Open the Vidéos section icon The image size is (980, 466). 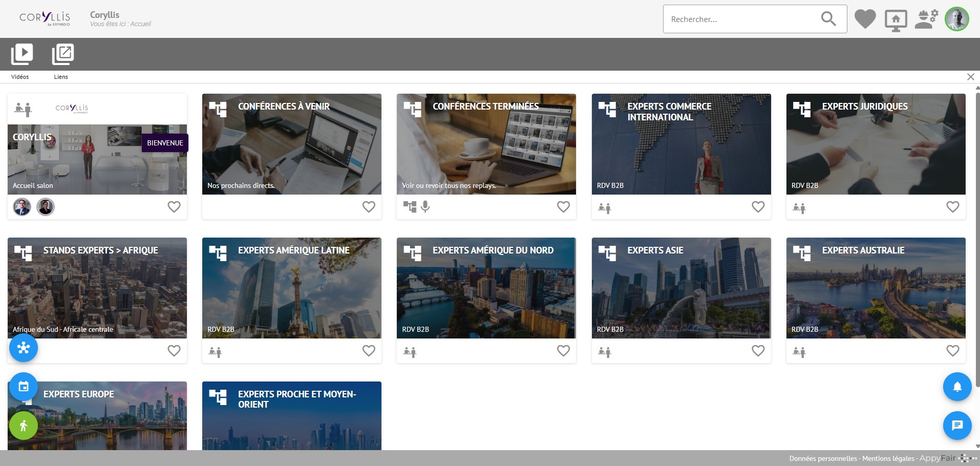22,54
